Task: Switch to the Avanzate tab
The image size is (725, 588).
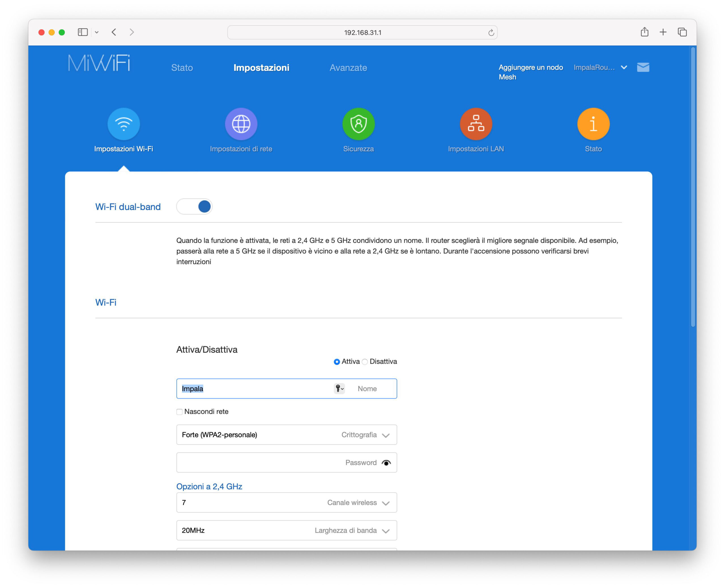Action: pos(348,68)
